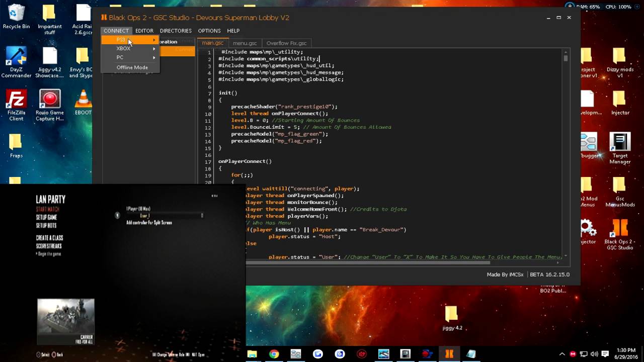
Task: Click the Carrier map thumbnail
Action: (x=66, y=321)
